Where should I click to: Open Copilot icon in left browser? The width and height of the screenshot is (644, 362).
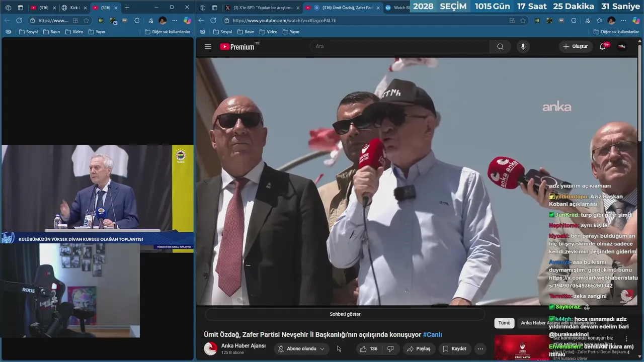187,21
